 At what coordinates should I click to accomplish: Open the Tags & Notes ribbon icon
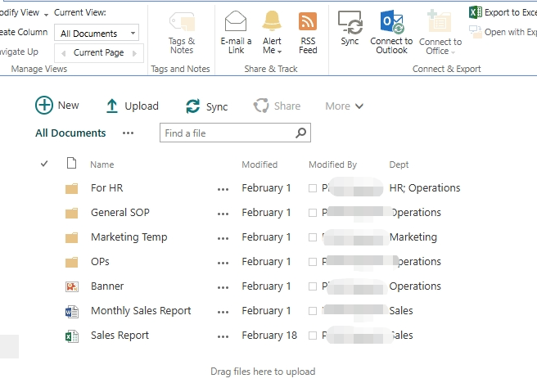(182, 22)
